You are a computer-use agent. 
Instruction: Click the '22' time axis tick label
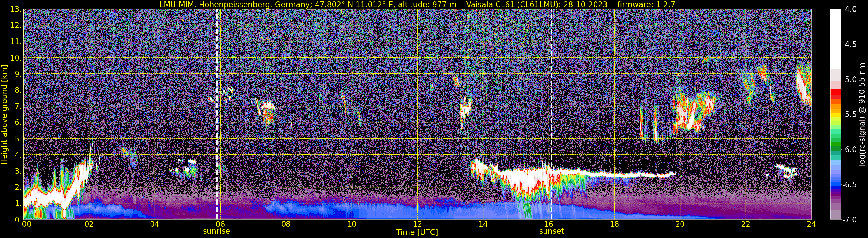(746, 224)
